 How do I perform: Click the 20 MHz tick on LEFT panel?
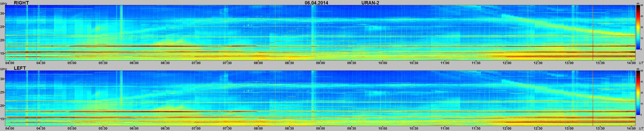coord(2,105)
